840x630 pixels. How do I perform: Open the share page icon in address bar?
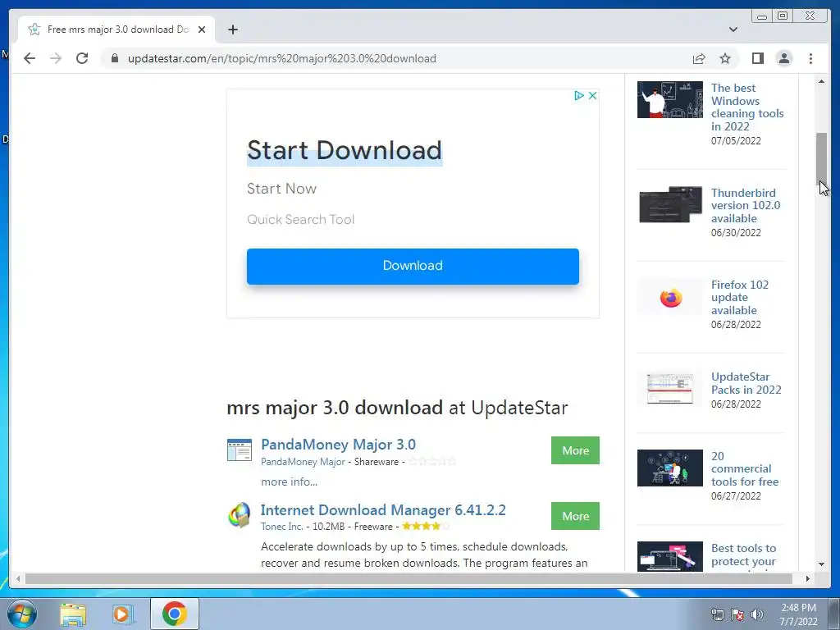(x=699, y=58)
